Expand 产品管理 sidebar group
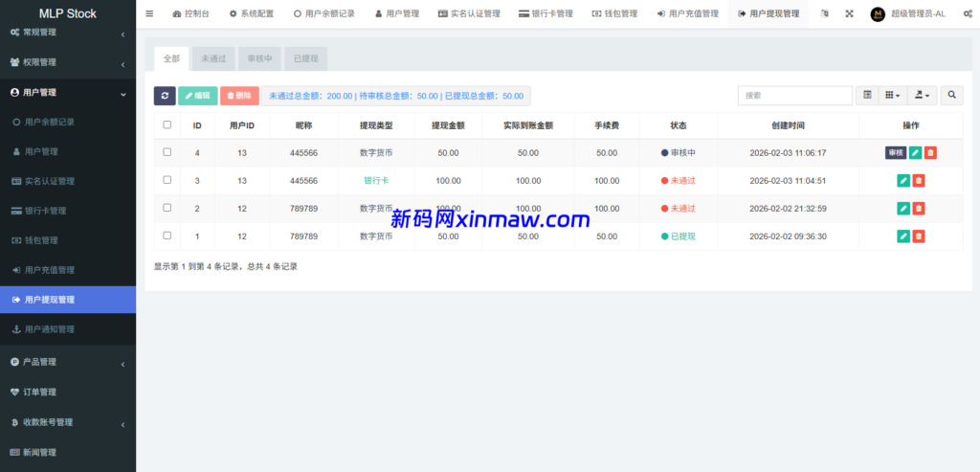Screen dimensions: 980x472 point(68,362)
